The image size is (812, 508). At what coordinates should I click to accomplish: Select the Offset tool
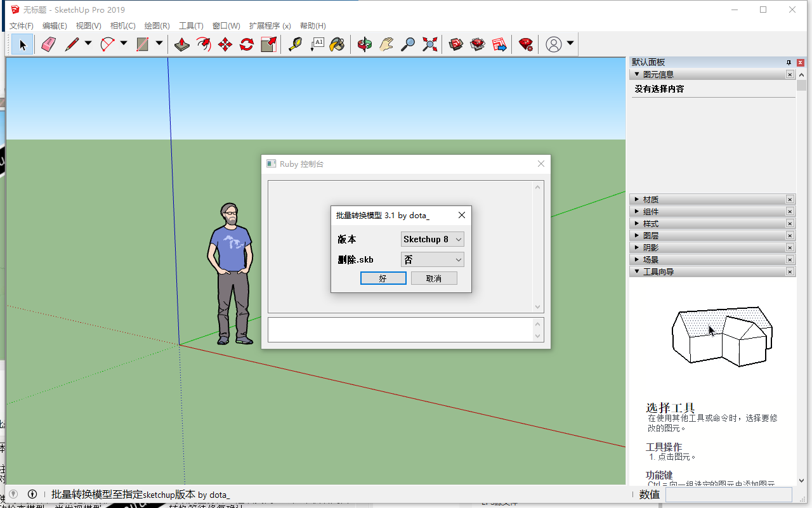coord(204,44)
